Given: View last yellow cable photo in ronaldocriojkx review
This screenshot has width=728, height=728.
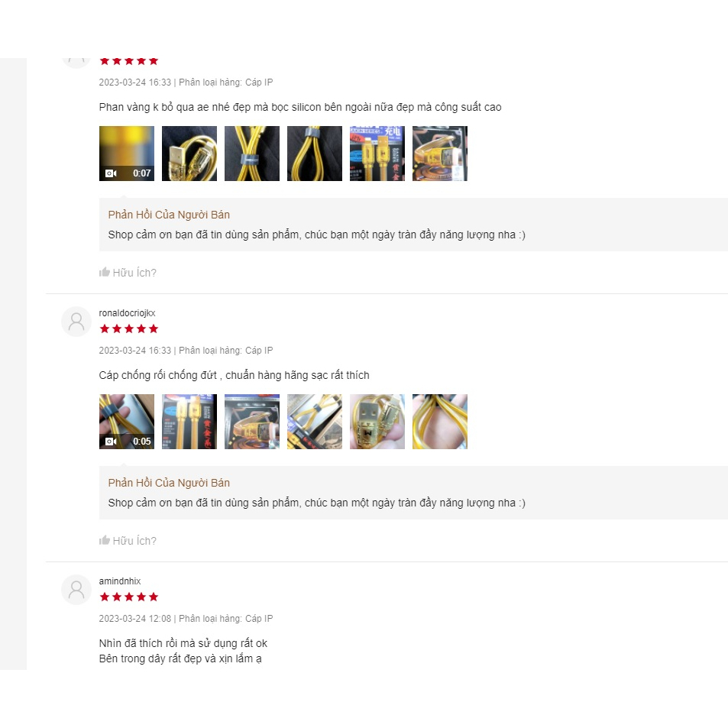Looking at the screenshot, I should coord(440,422).
